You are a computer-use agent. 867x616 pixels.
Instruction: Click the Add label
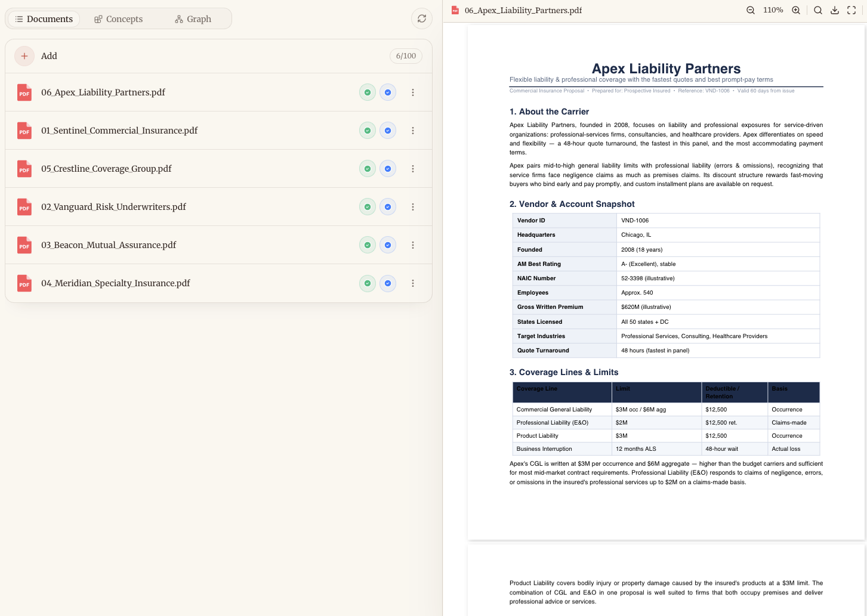coord(49,56)
